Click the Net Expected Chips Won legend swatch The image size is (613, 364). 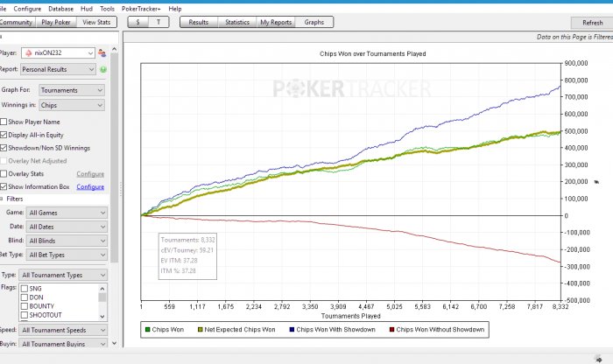pyautogui.click(x=201, y=330)
